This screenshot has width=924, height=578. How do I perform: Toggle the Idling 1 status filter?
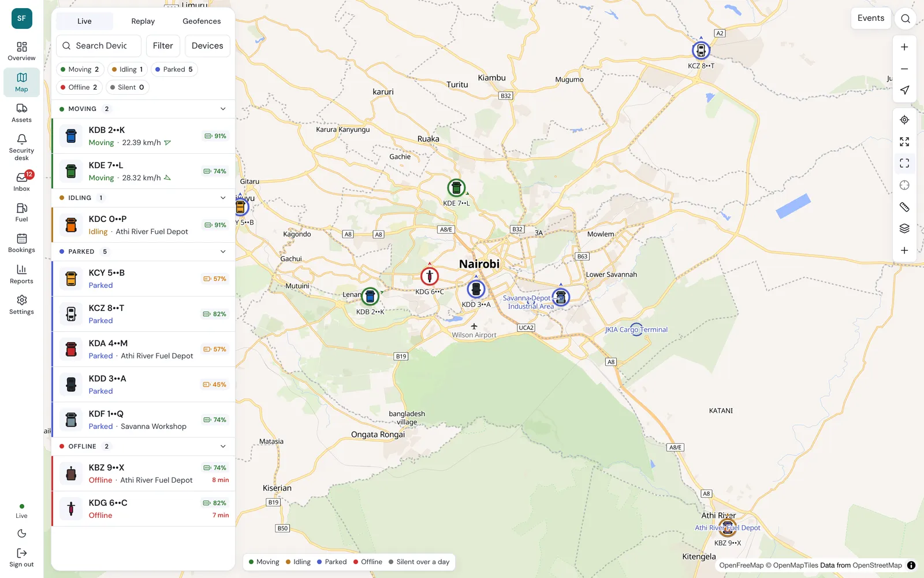[x=127, y=69]
